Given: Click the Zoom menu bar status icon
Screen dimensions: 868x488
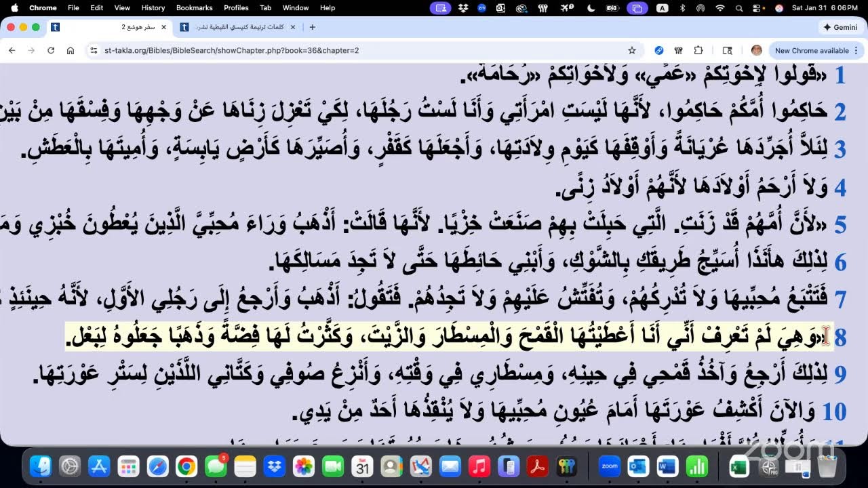Looking at the screenshot, I should point(482,7).
